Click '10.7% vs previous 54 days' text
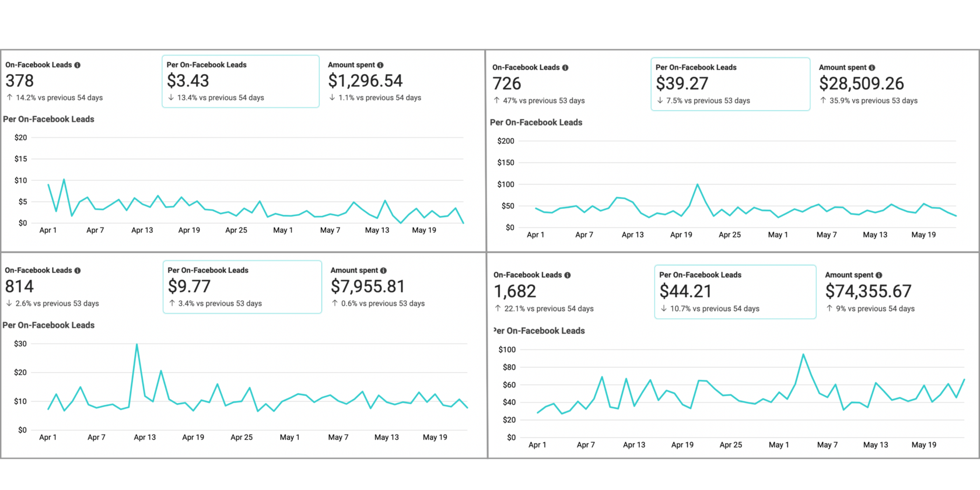 715,309
